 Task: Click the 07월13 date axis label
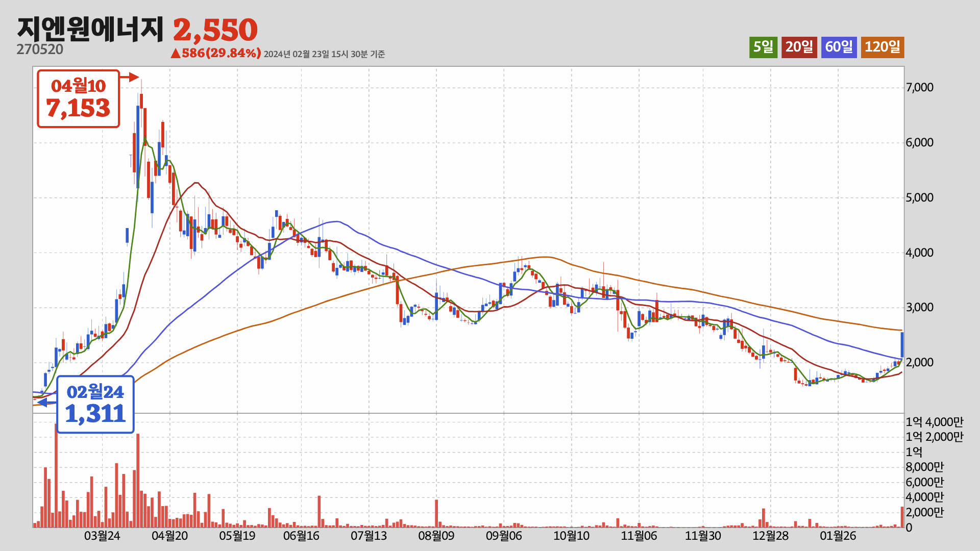point(369,536)
